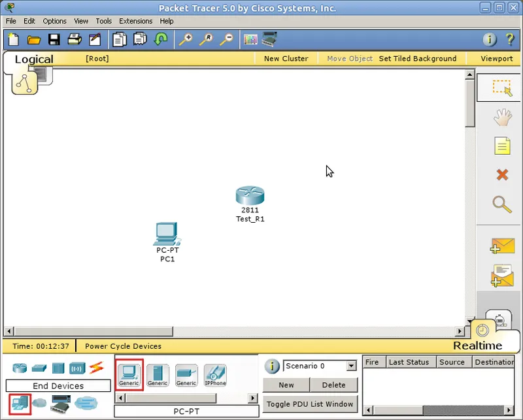Click the New scenario button
This screenshot has height=420, width=523.
pyautogui.click(x=286, y=385)
